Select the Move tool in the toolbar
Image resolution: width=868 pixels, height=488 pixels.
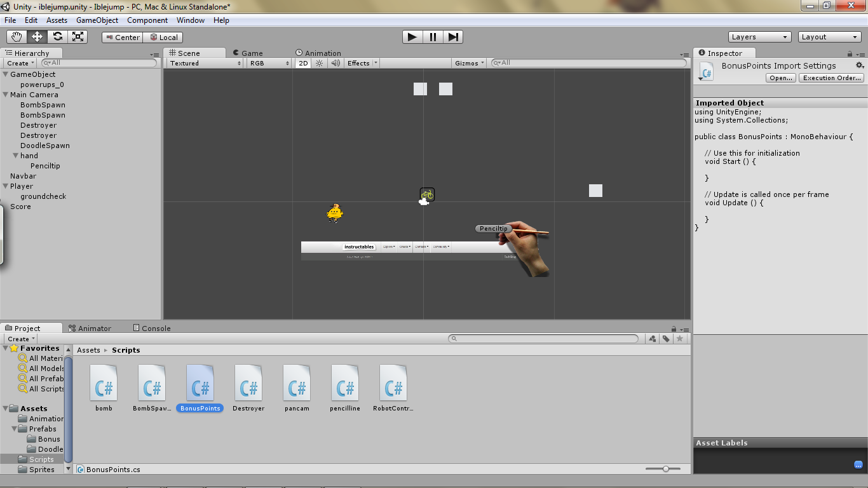[x=37, y=37]
